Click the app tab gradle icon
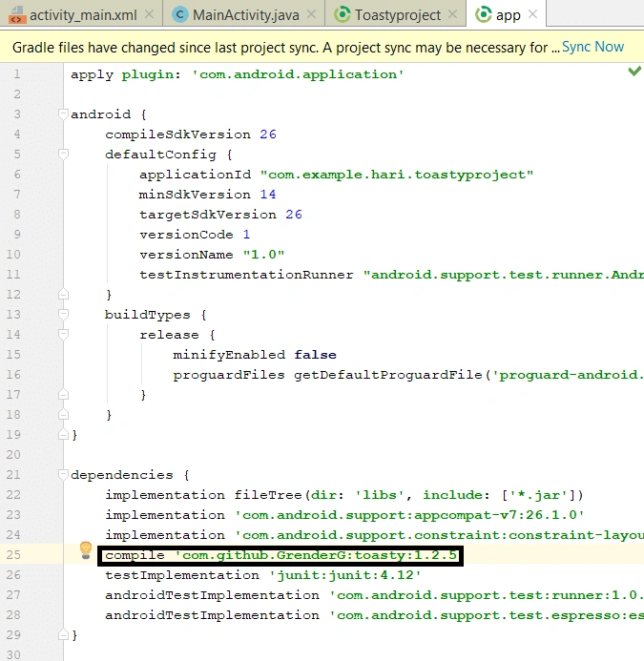 [x=484, y=14]
